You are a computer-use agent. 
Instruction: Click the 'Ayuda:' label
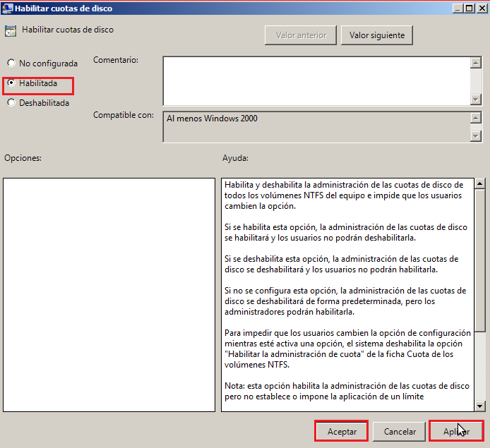(x=235, y=158)
